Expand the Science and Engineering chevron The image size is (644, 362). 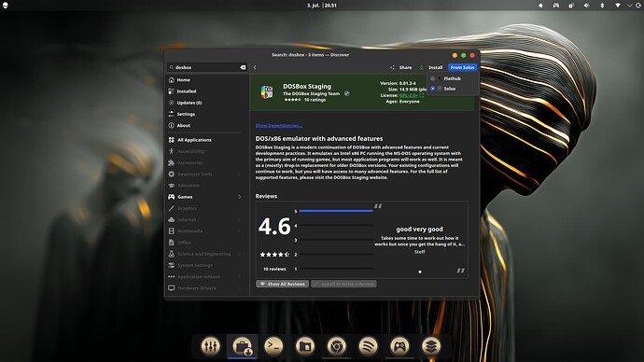tap(240, 254)
